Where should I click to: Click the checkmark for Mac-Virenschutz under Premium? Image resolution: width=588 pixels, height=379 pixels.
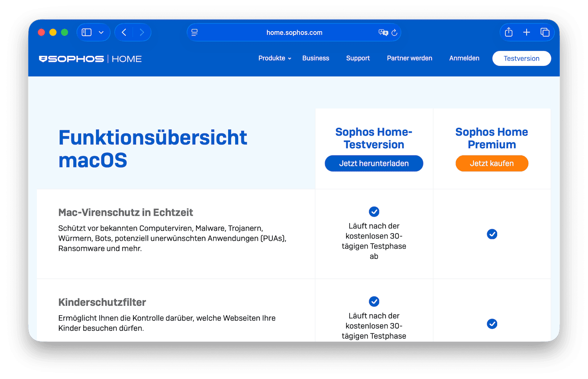[x=492, y=234]
